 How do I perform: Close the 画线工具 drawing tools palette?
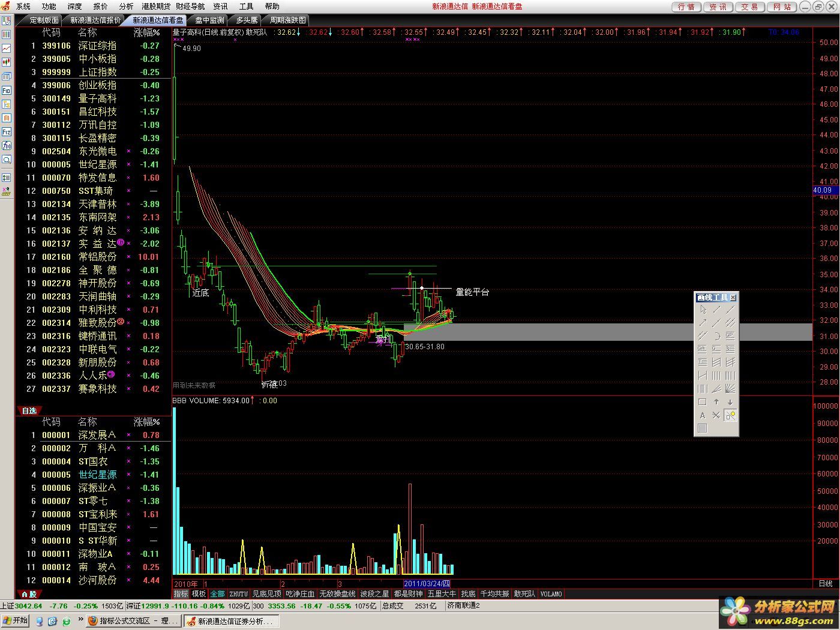733,298
